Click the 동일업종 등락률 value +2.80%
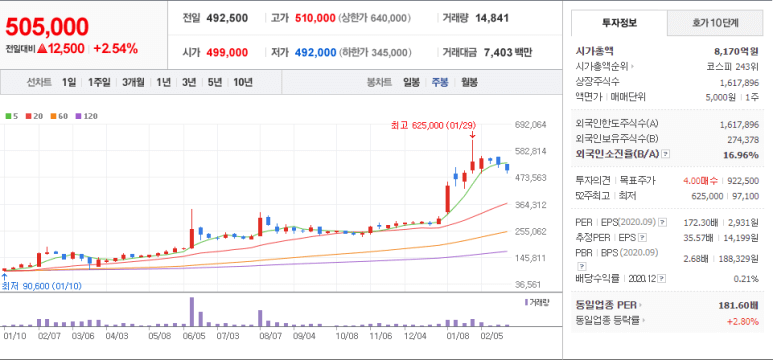This screenshot has width=773, height=360. coord(742,321)
